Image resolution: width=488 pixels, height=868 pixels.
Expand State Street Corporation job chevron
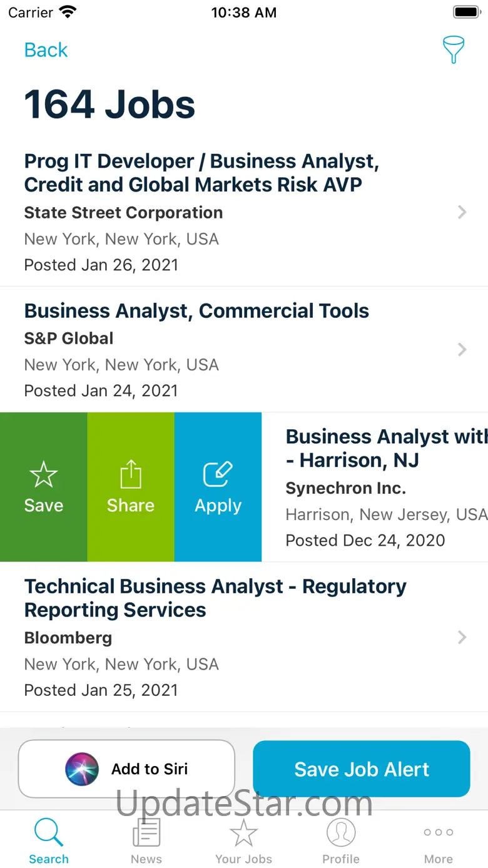coord(462,212)
